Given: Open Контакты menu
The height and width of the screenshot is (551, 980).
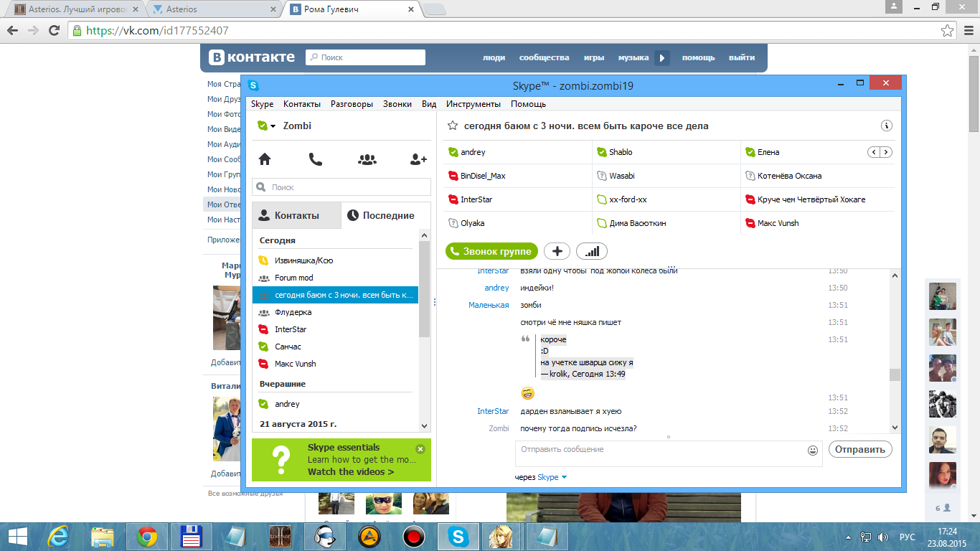Looking at the screenshot, I should (x=302, y=104).
